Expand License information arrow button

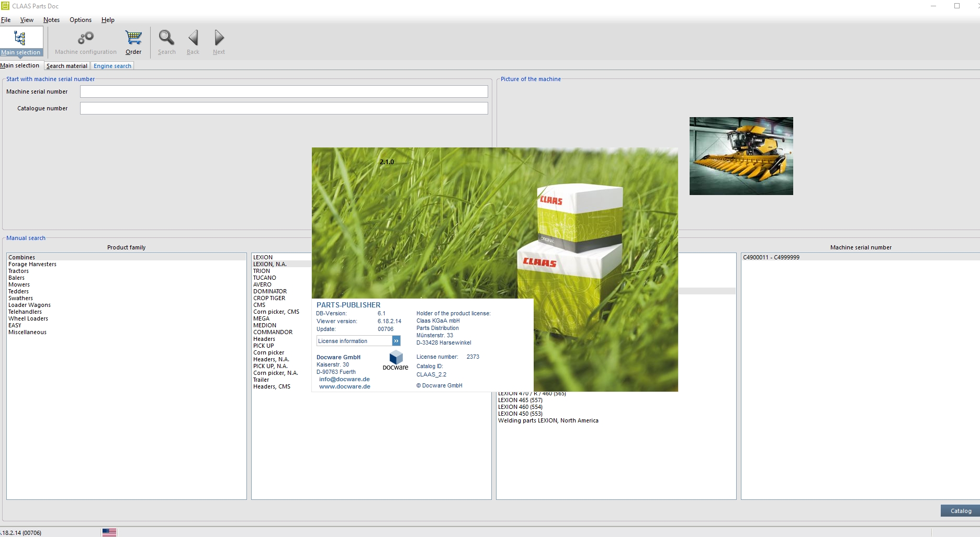click(x=396, y=341)
